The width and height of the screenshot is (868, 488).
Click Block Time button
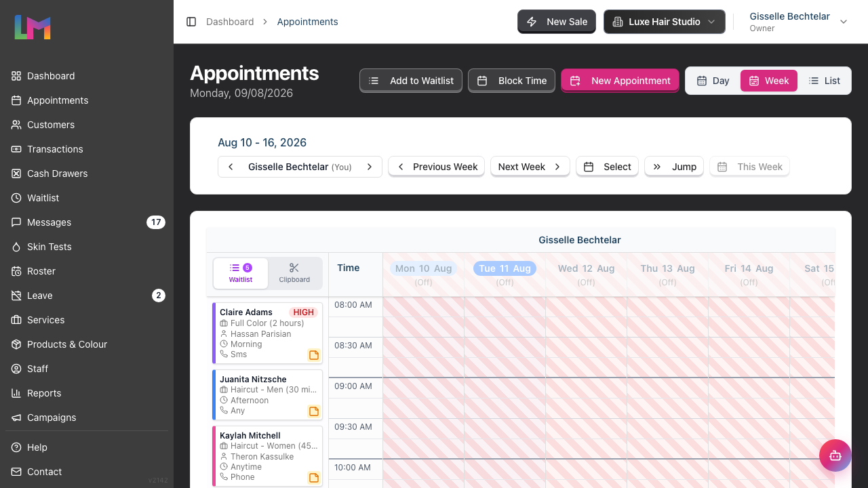(x=511, y=81)
